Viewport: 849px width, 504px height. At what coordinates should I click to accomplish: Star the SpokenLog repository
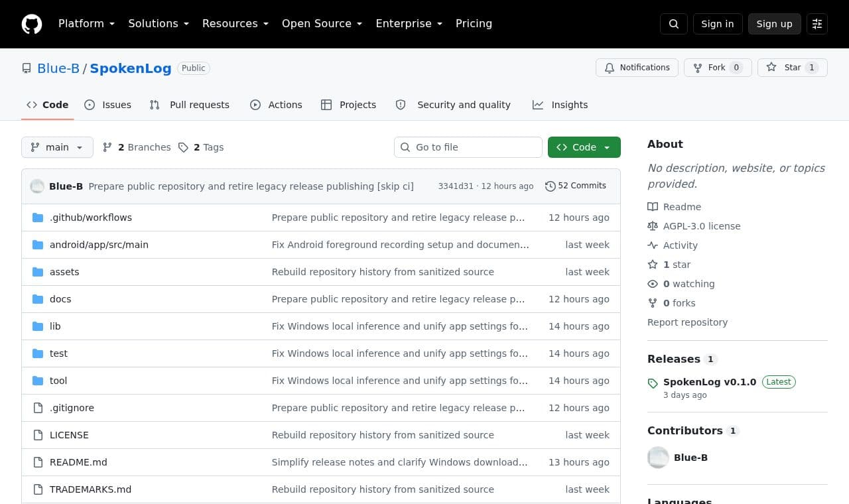(793, 68)
